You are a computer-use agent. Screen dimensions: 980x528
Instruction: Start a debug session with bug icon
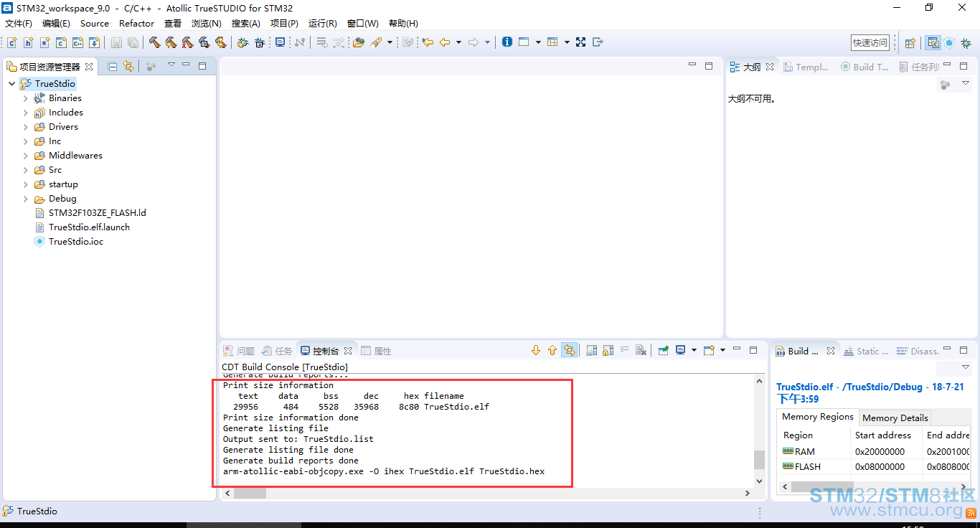tap(242, 42)
